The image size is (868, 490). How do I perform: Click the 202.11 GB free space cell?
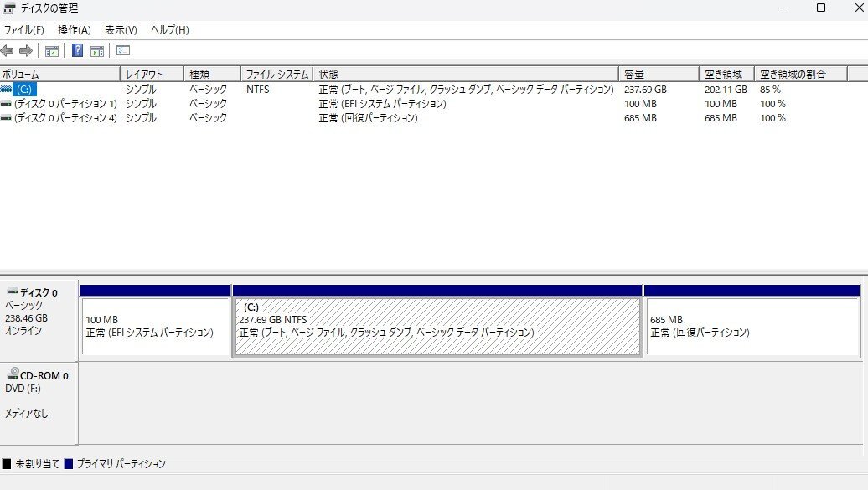726,89
